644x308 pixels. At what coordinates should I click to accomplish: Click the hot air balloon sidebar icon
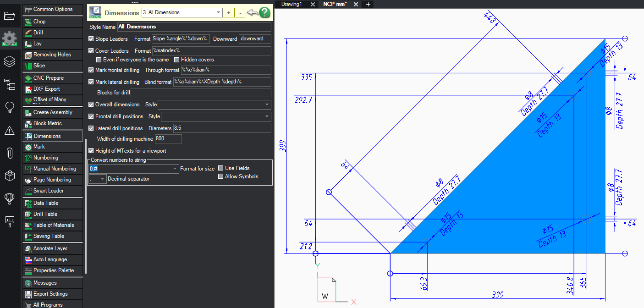coord(9,198)
